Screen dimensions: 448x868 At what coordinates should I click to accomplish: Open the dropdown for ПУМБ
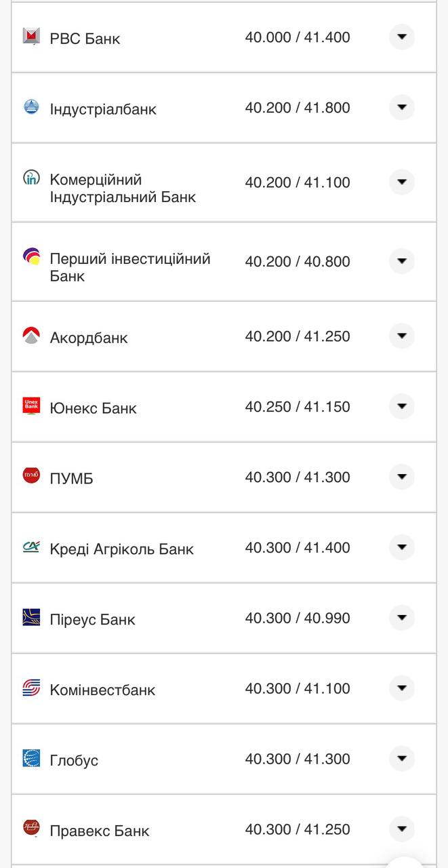401,477
